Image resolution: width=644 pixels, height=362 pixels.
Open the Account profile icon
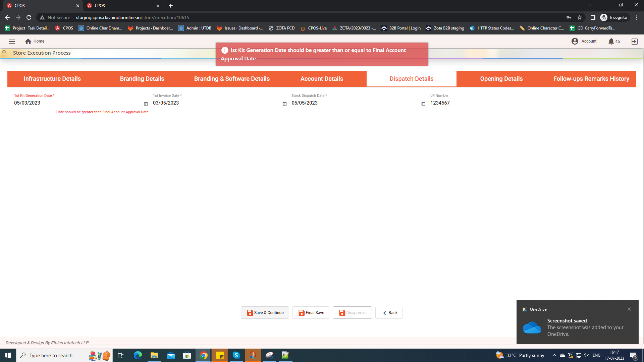click(x=575, y=41)
